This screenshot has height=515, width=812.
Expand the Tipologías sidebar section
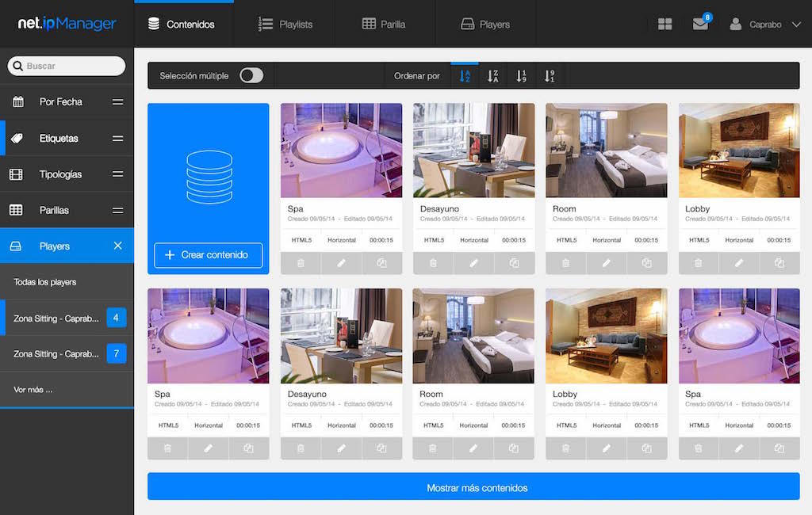tap(117, 174)
